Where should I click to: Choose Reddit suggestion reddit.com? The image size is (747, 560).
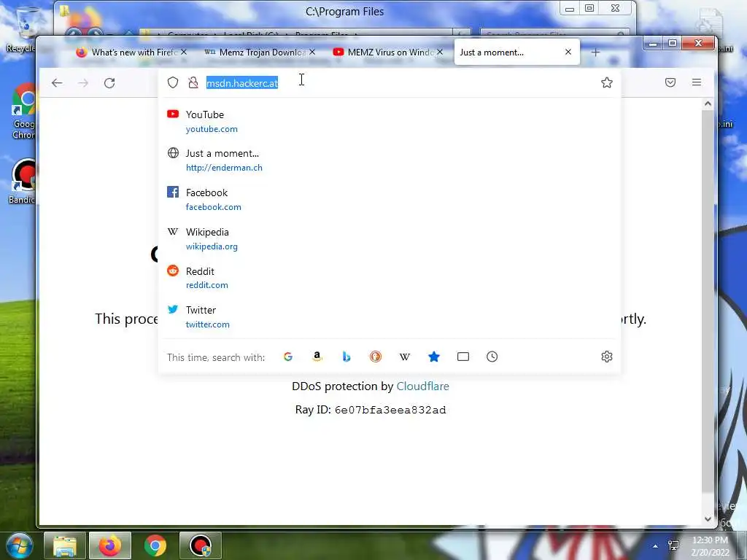click(x=390, y=278)
